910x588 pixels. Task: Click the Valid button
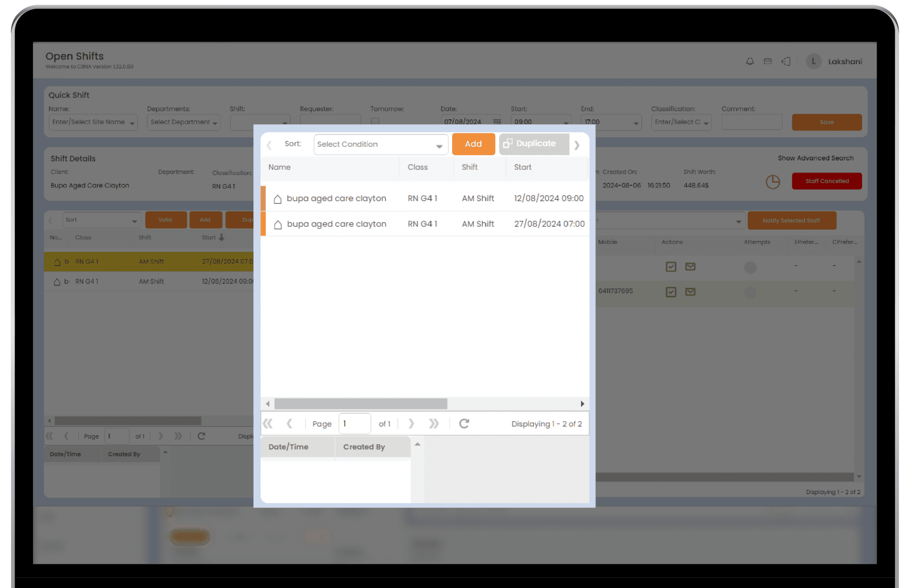[166, 220]
